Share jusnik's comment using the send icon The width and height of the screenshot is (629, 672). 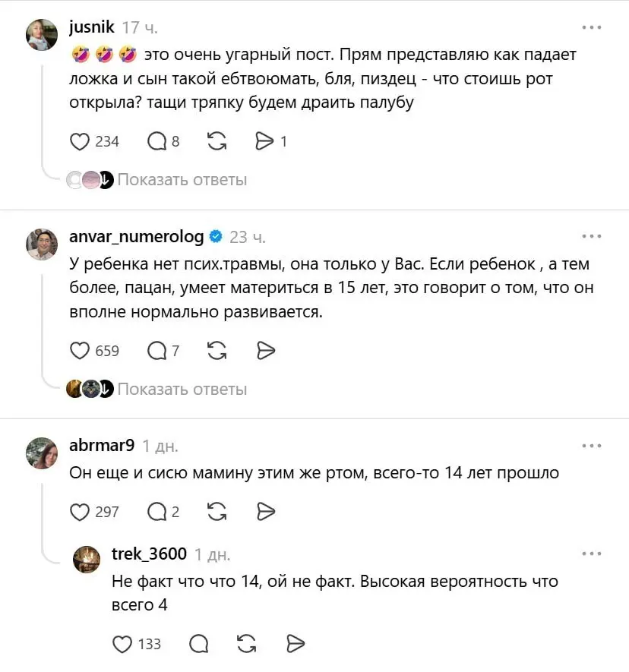(264, 141)
